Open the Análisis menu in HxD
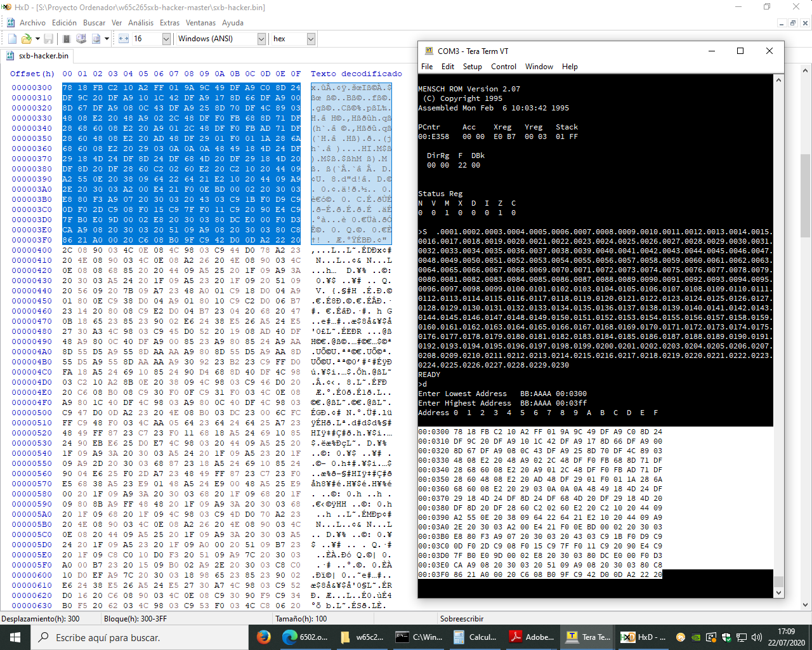Image resolution: width=812 pixels, height=650 pixels. tap(141, 23)
